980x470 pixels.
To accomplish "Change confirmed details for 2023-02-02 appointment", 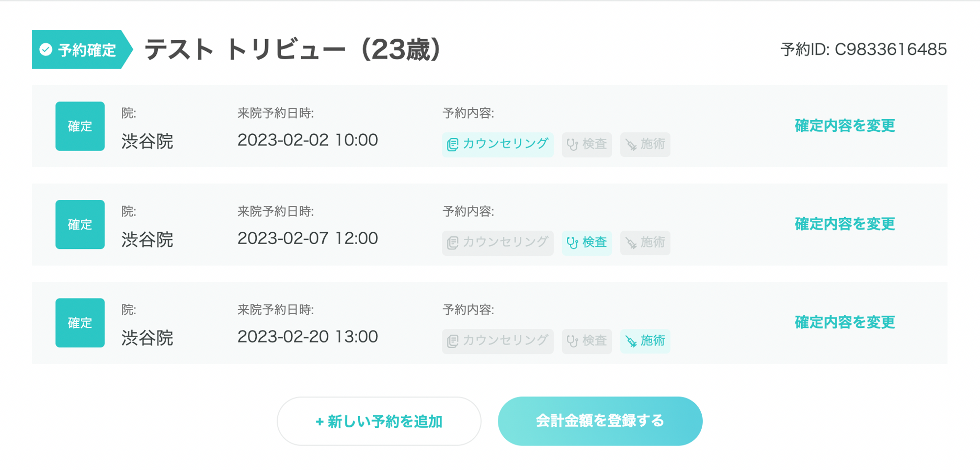I will (844, 126).
